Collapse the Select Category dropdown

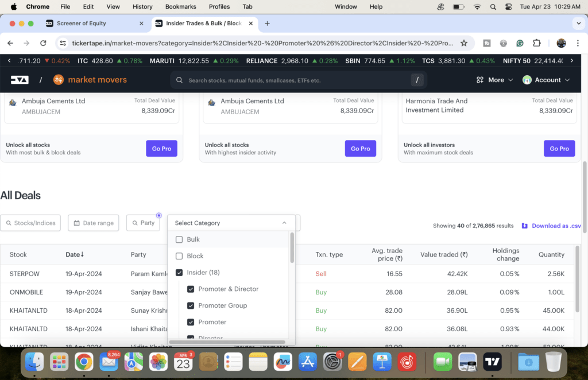tap(284, 223)
